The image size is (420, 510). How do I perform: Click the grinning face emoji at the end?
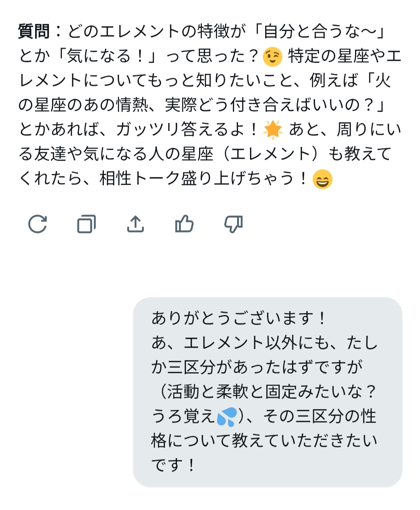[x=322, y=180]
